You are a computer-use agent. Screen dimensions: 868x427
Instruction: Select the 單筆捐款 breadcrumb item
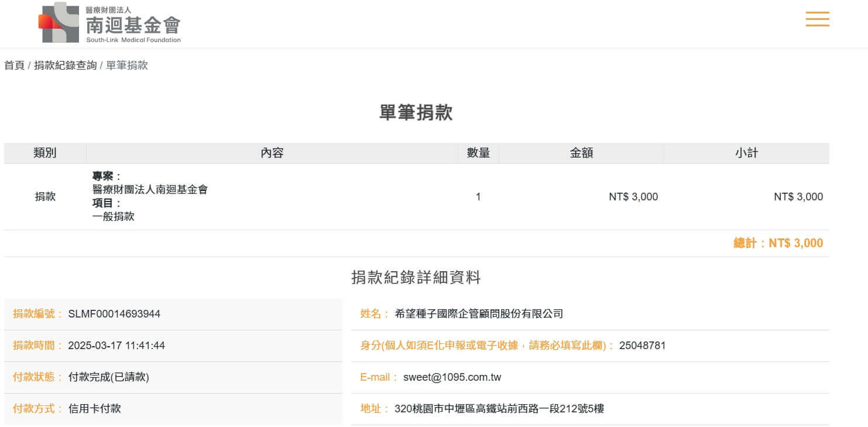coord(127,66)
